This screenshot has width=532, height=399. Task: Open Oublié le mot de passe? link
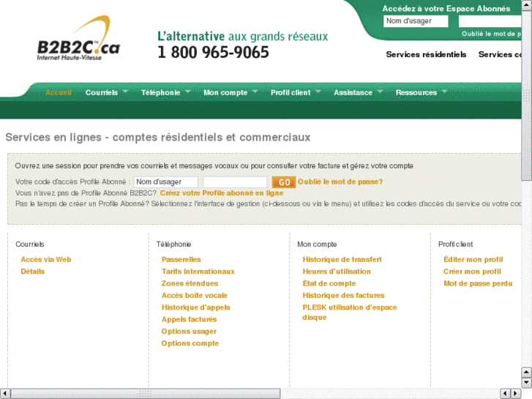[340, 182]
